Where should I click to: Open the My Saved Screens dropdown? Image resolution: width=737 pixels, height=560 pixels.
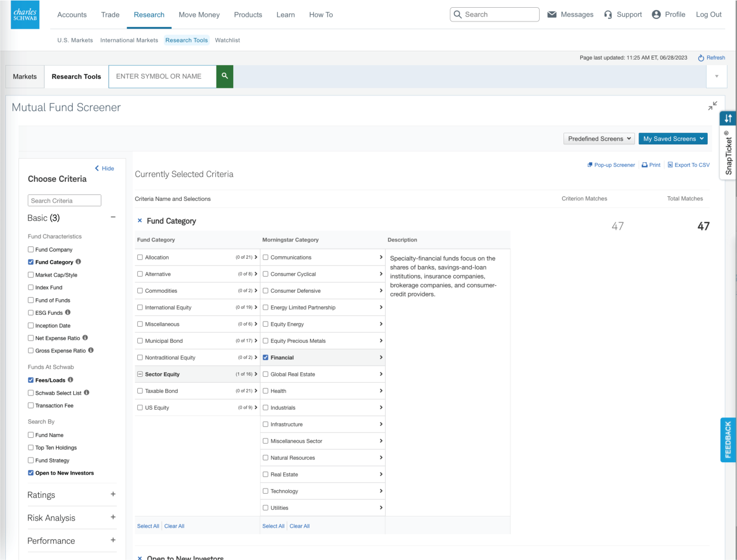[673, 138]
